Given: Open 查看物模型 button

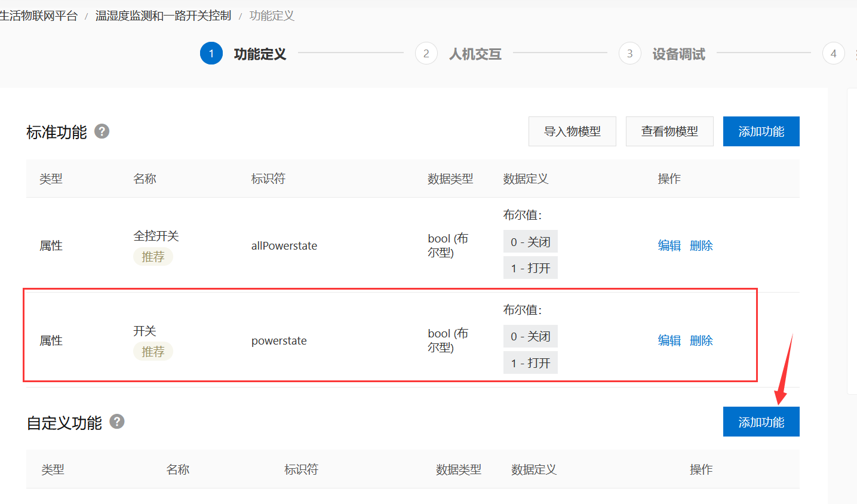Looking at the screenshot, I should [669, 131].
